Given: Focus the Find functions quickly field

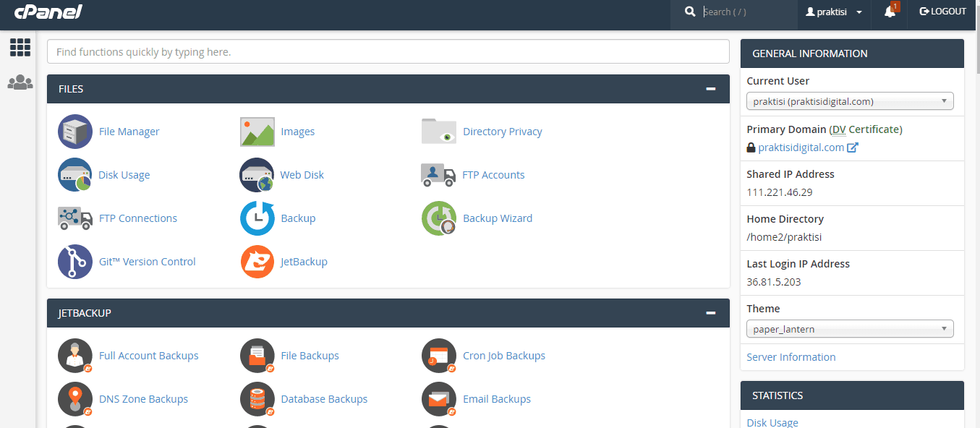Looking at the screenshot, I should (388, 52).
